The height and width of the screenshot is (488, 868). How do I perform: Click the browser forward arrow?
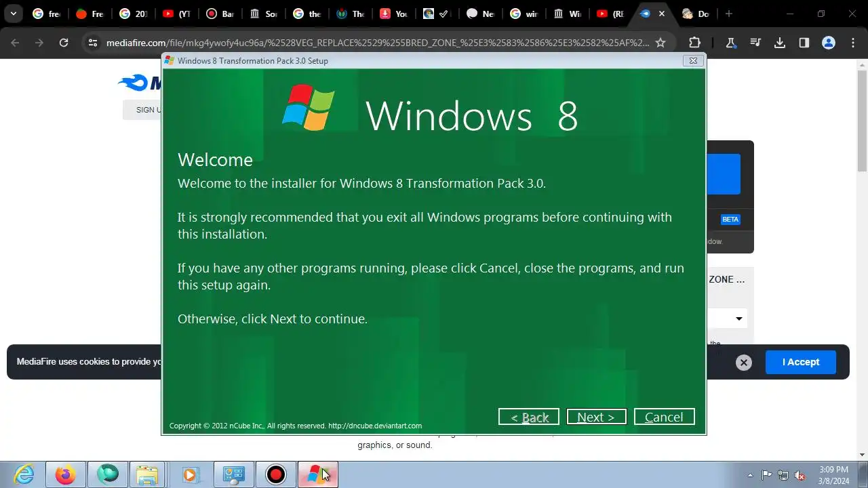(39, 43)
